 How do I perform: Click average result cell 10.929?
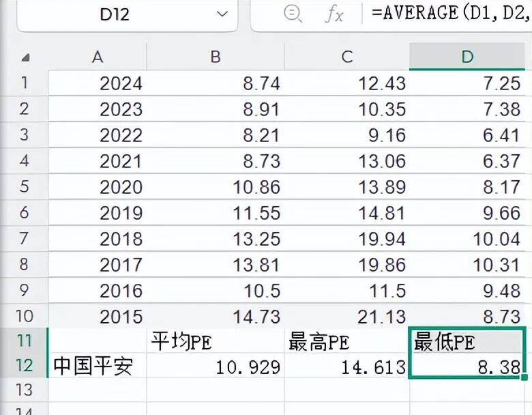coord(216,366)
